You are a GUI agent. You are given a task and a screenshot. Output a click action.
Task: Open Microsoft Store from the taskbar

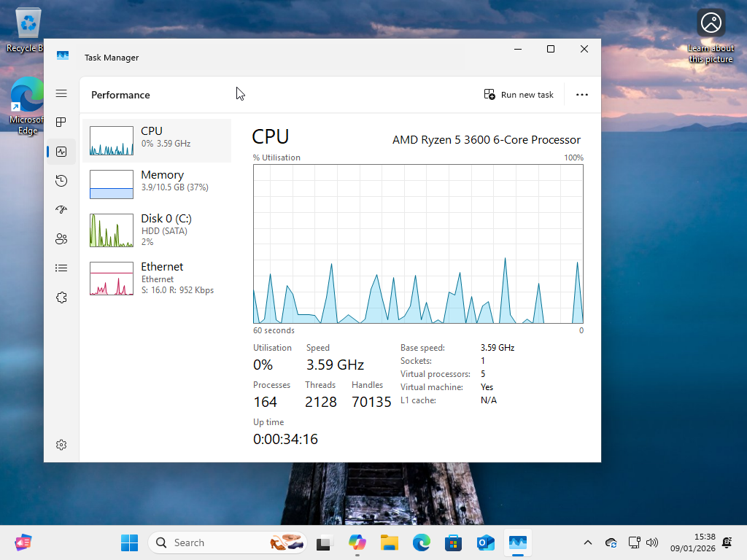[453, 542]
